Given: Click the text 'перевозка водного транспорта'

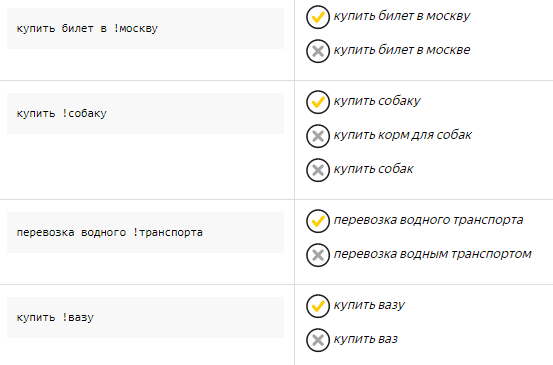Looking at the screenshot, I should point(429,220).
